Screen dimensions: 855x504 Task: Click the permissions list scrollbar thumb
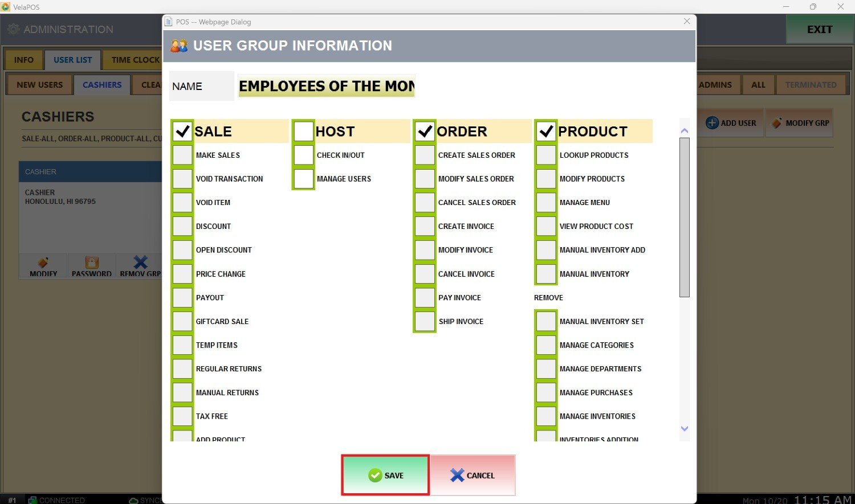point(685,216)
